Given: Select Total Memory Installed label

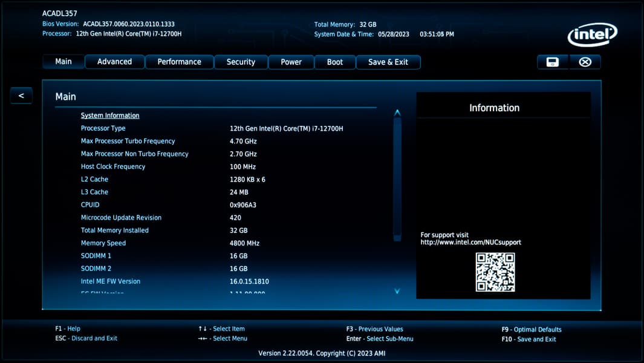Looking at the screenshot, I should tap(114, 231).
